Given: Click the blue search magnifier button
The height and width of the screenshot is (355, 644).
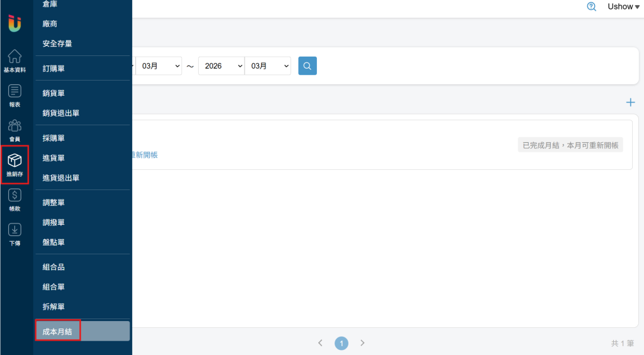Looking at the screenshot, I should [307, 65].
